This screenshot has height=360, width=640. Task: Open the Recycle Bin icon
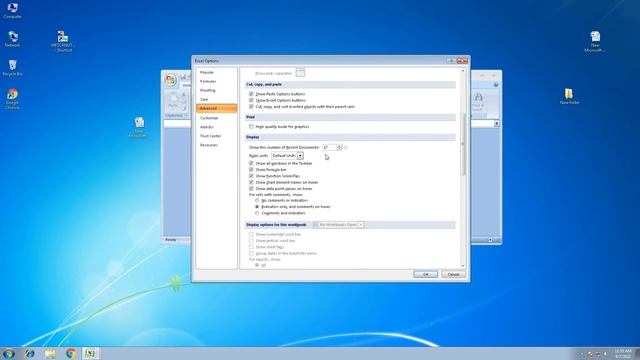tap(12, 68)
